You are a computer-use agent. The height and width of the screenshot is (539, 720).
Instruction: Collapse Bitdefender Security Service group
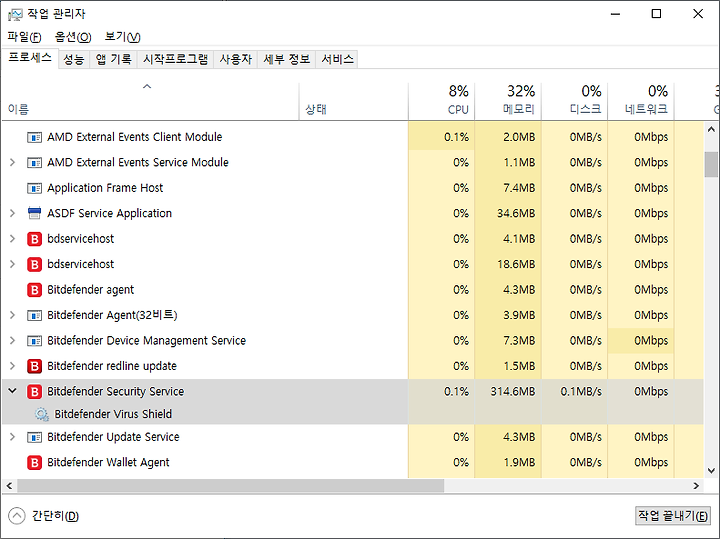[x=12, y=391]
